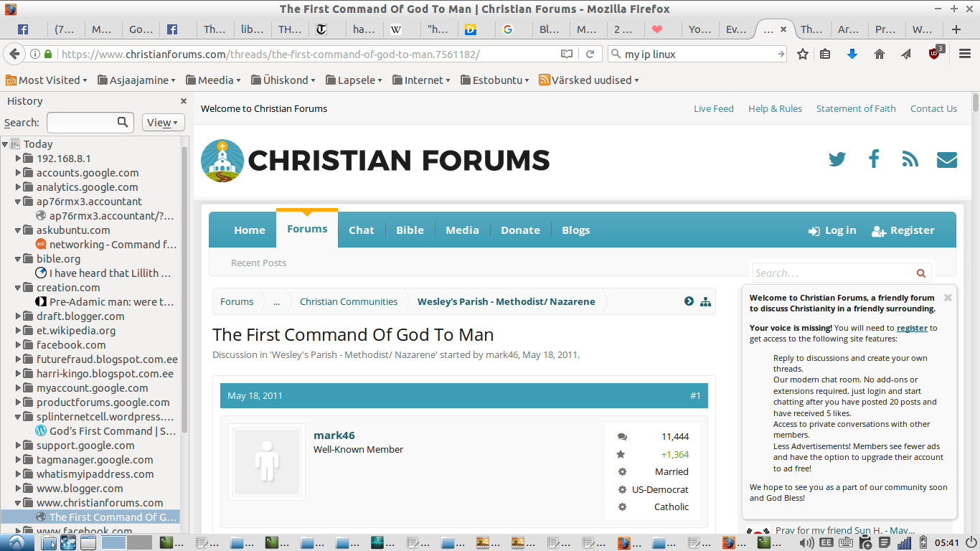
Task: Click the URL address bar
Action: [x=305, y=54]
